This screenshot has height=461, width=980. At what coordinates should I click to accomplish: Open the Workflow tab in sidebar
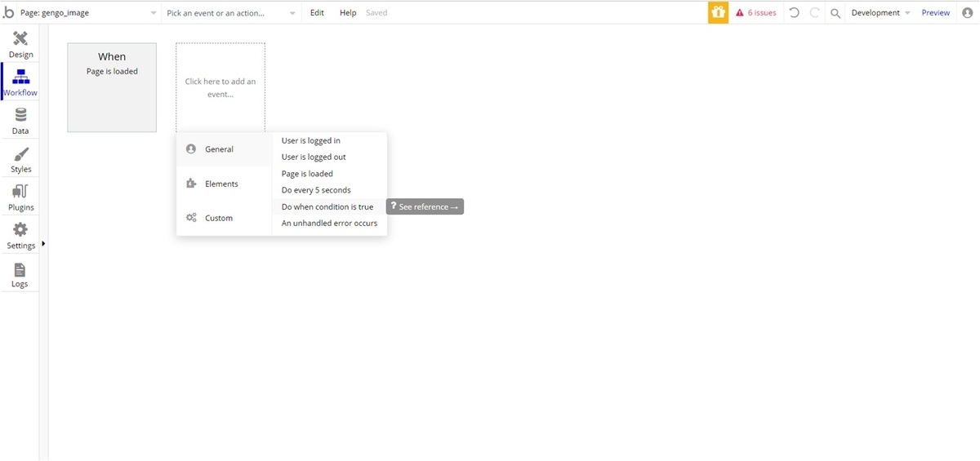20,82
